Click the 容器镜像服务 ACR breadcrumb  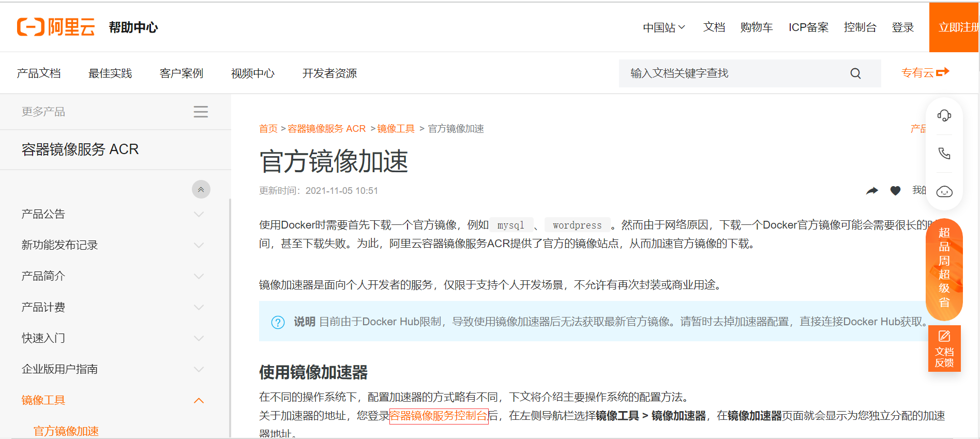pyautogui.click(x=326, y=129)
